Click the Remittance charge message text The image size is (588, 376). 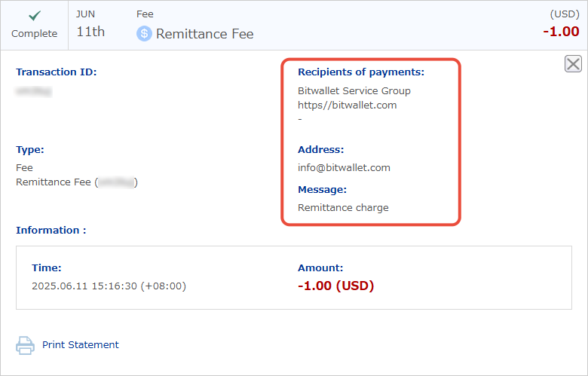(343, 208)
